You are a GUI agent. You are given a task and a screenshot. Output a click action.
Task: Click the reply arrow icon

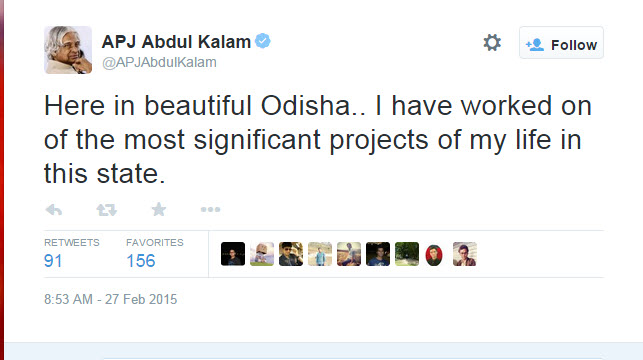point(54,210)
